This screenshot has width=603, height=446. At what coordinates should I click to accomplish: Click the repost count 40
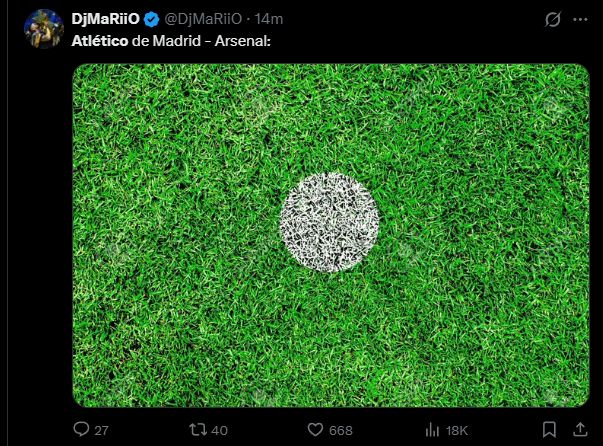click(220, 430)
